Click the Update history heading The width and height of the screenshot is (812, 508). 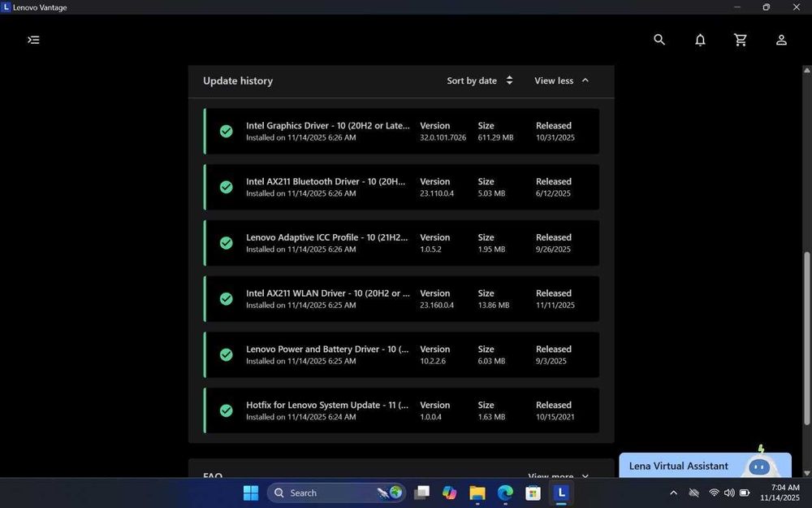tap(238, 80)
